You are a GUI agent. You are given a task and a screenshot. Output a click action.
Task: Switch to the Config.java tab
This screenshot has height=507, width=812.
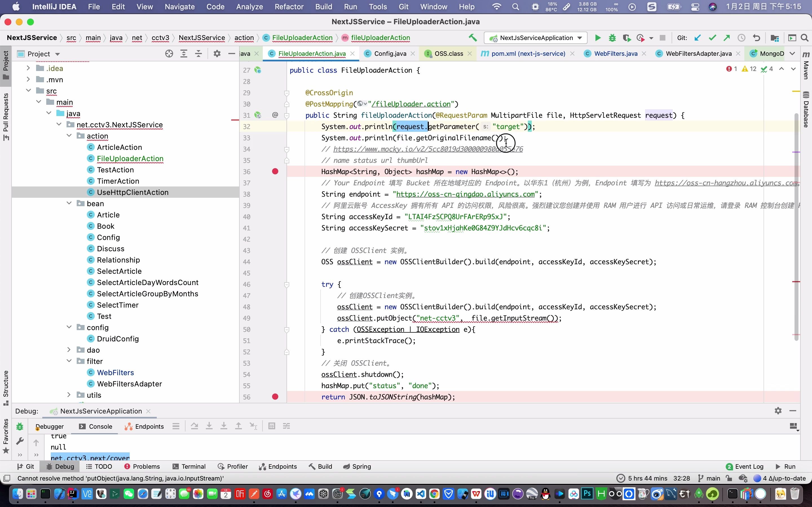click(390, 53)
